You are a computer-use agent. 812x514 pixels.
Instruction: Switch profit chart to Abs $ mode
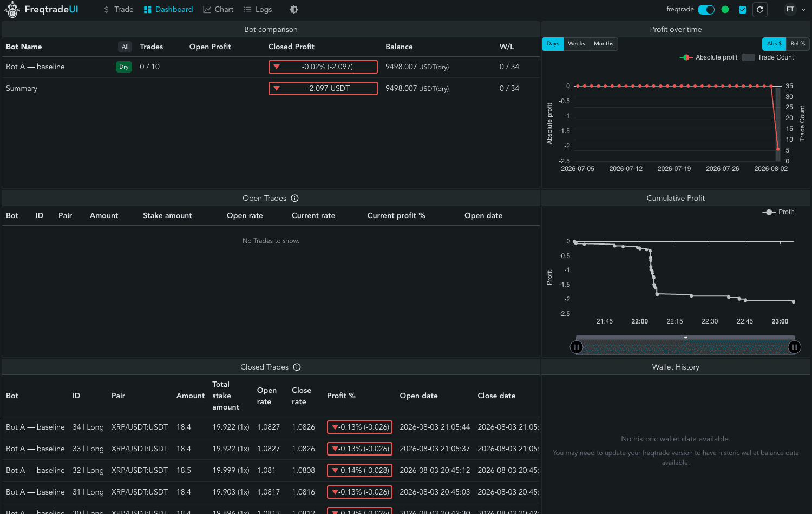tap(774, 44)
